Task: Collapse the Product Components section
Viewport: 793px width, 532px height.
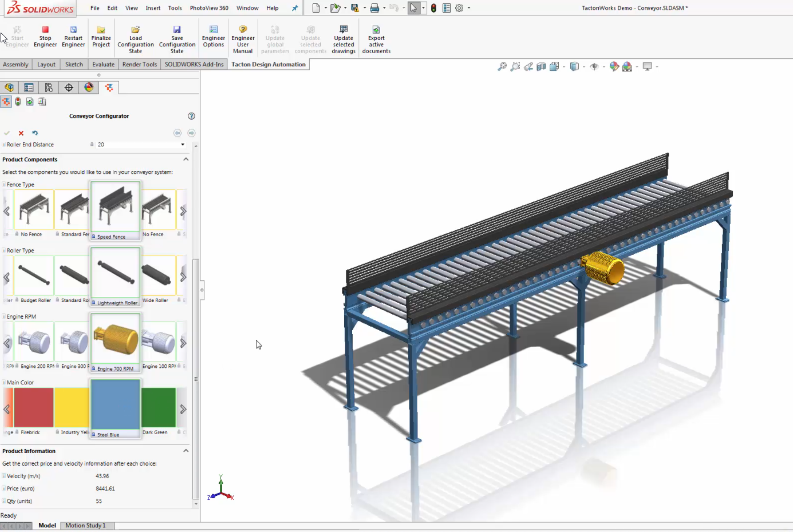Action: point(186,159)
